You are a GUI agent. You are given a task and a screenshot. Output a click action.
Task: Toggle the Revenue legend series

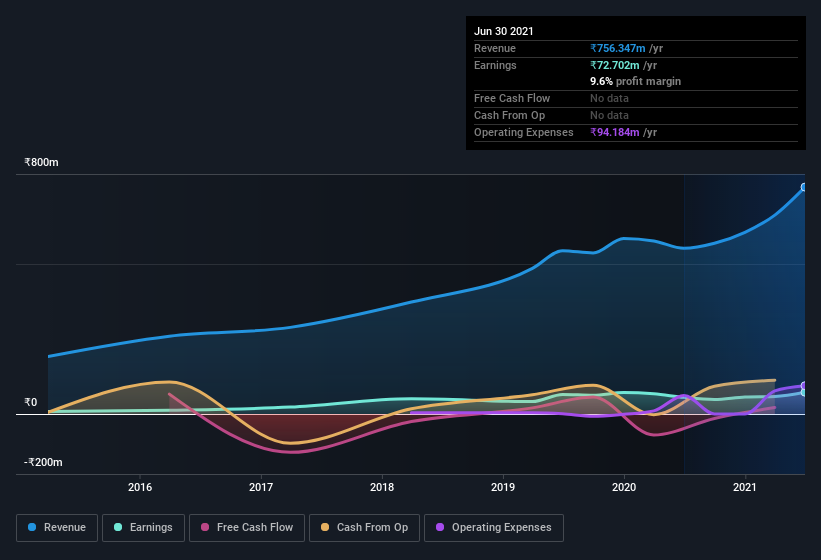click(x=57, y=528)
